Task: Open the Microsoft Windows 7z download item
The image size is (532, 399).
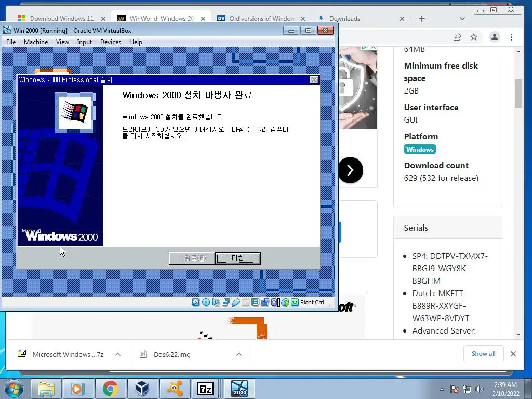Action: (61, 354)
